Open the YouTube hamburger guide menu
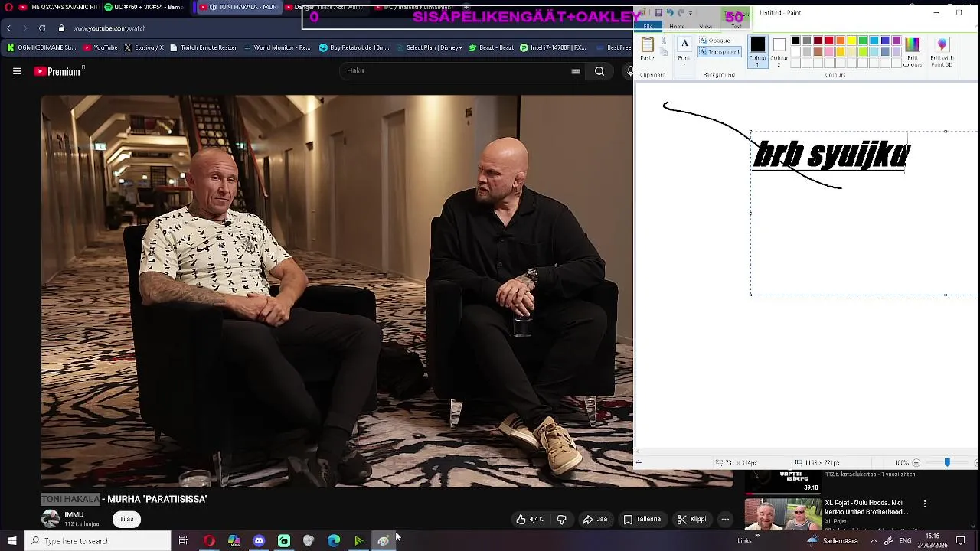Image resolution: width=980 pixels, height=551 pixels. [x=17, y=71]
